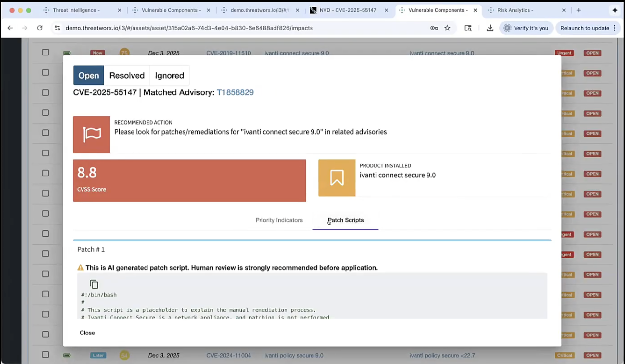Copy the patch script to clipboard
Screen dimensions: 625x364
[94, 285]
